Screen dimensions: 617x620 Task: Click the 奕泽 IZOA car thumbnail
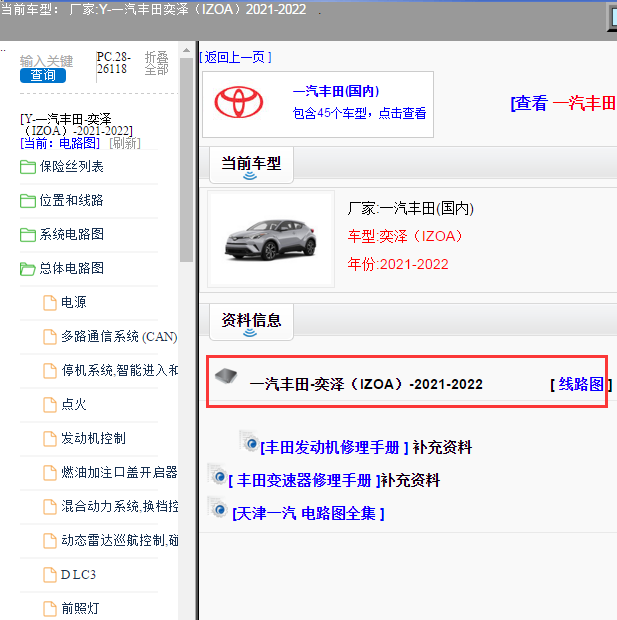pyautogui.click(x=271, y=240)
